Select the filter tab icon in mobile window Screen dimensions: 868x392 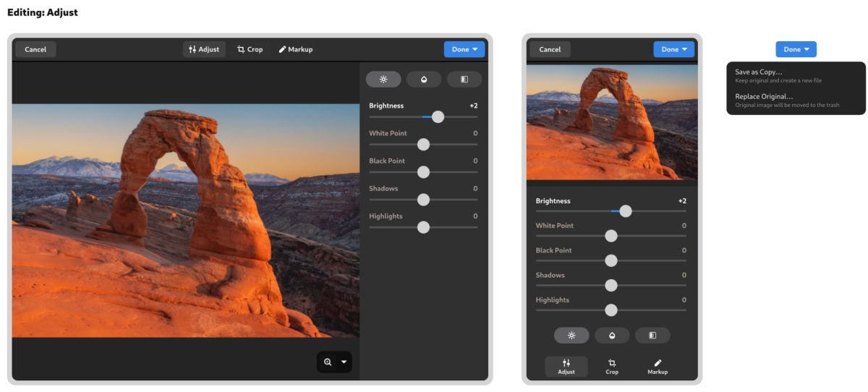[x=652, y=336]
